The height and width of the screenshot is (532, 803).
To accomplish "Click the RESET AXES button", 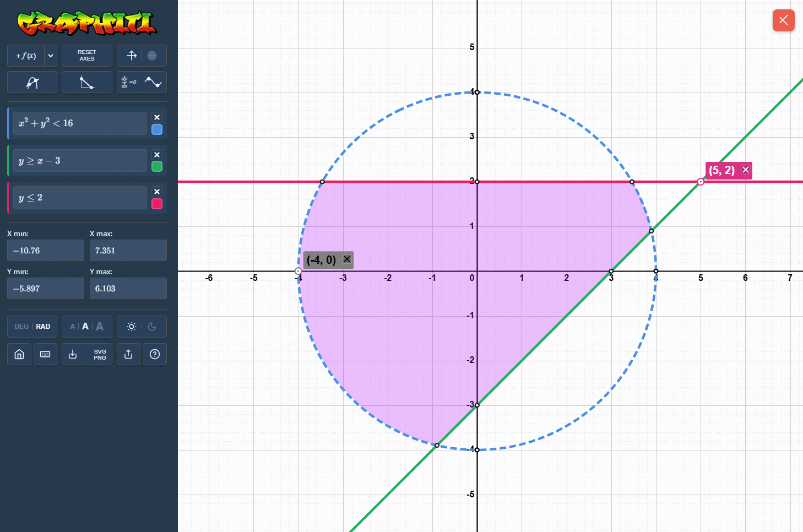I will point(87,56).
